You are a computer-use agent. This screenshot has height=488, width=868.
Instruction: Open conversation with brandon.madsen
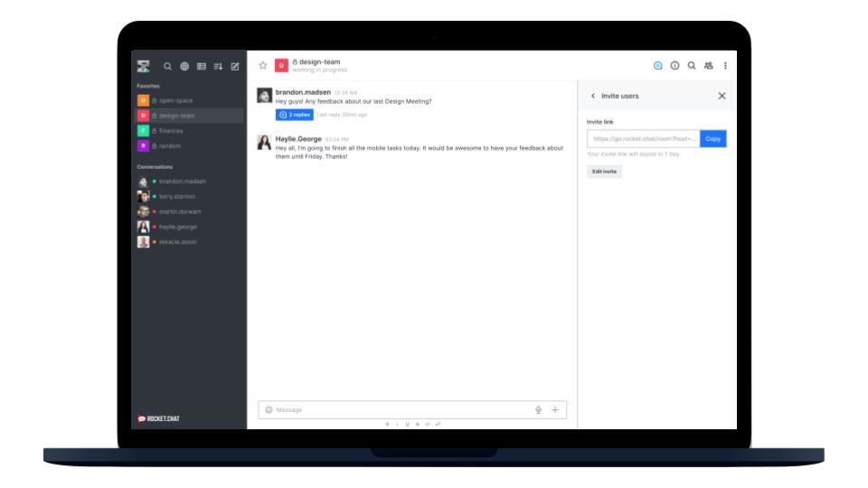click(x=189, y=182)
